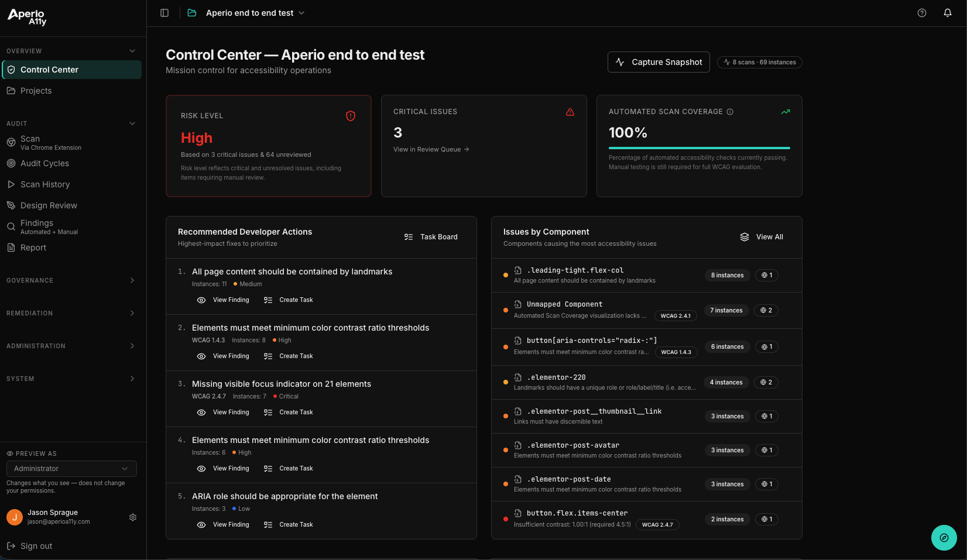
Task: Collapse the Overview section
Action: (x=132, y=51)
